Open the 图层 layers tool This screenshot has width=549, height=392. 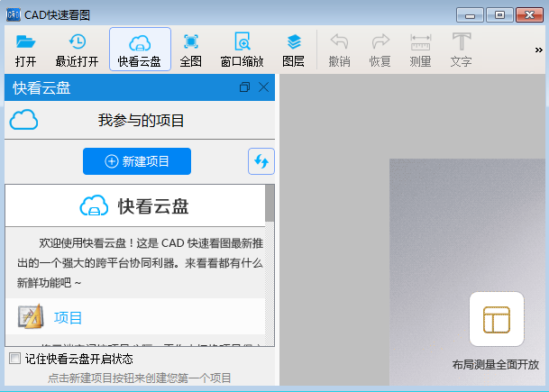pos(293,50)
